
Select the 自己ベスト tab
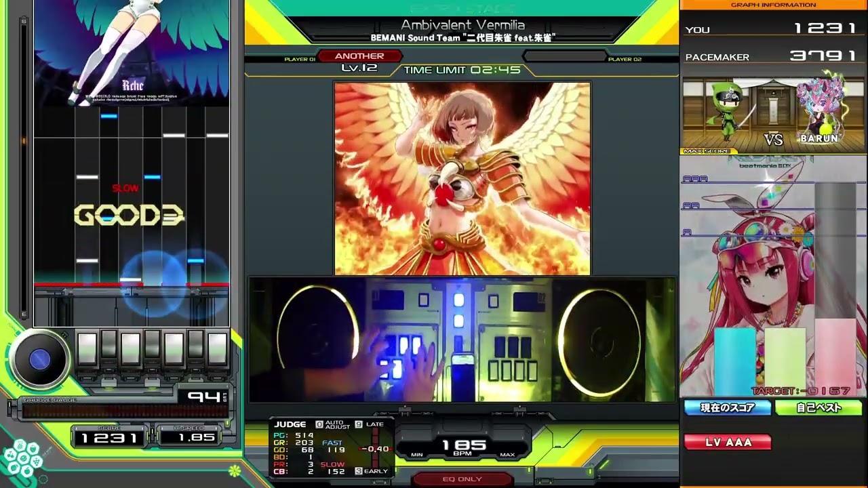point(818,407)
